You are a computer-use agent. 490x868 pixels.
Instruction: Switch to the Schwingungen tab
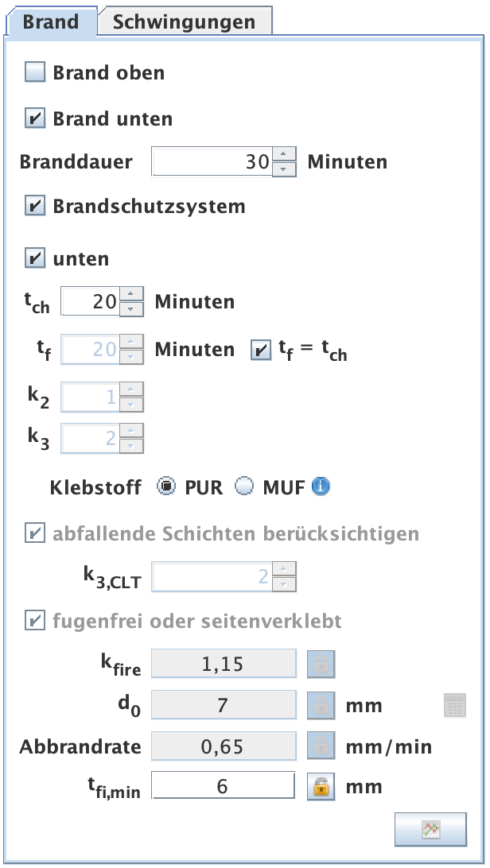tap(184, 21)
